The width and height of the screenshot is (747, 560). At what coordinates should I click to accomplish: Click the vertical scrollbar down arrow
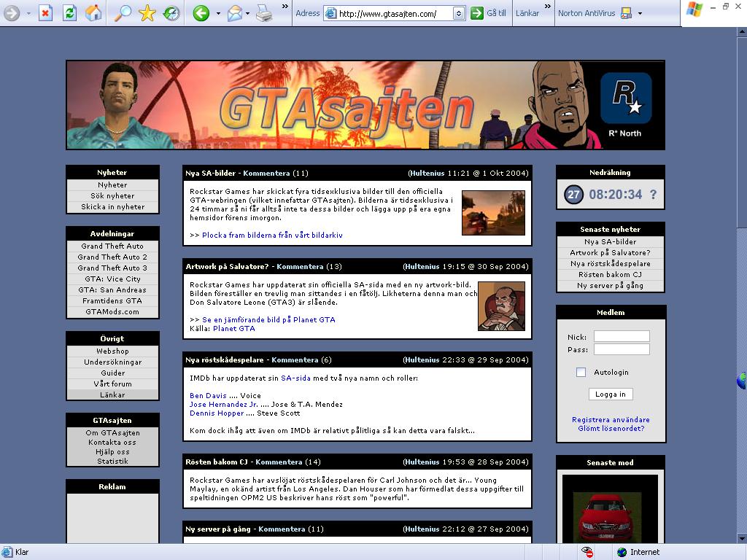tap(742, 538)
